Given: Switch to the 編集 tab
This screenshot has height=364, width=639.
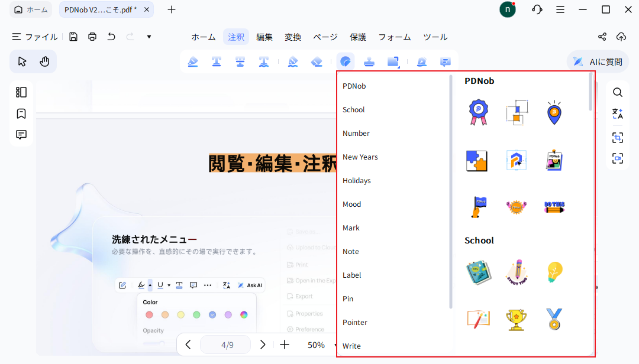Looking at the screenshot, I should [264, 37].
